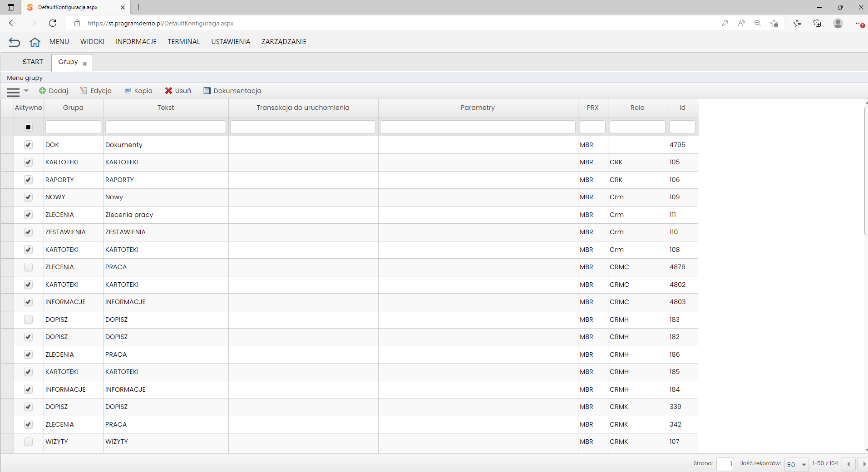Sort by the Grupa column header
This screenshot has width=868, height=472.
pos(74,108)
